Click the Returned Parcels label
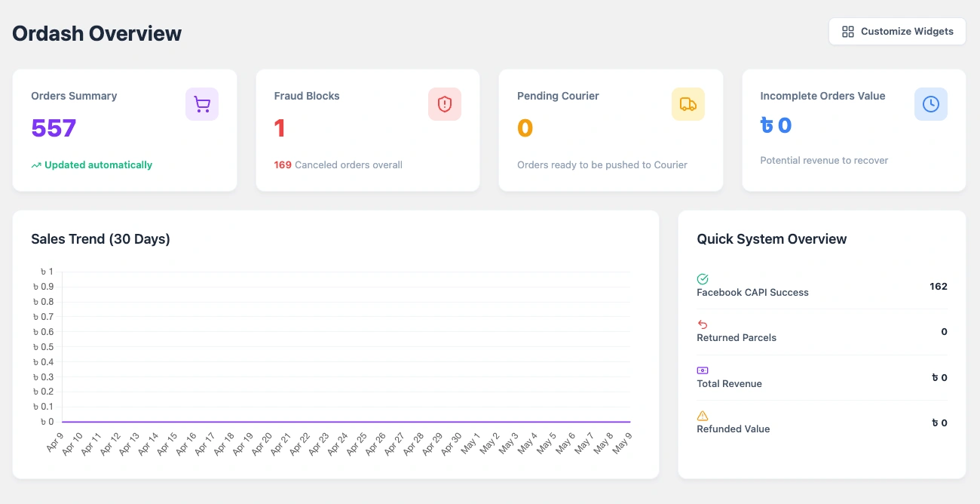The image size is (980, 504). point(737,338)
